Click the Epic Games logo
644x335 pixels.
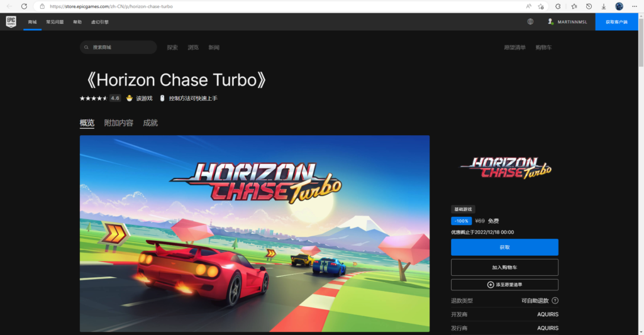11,22
